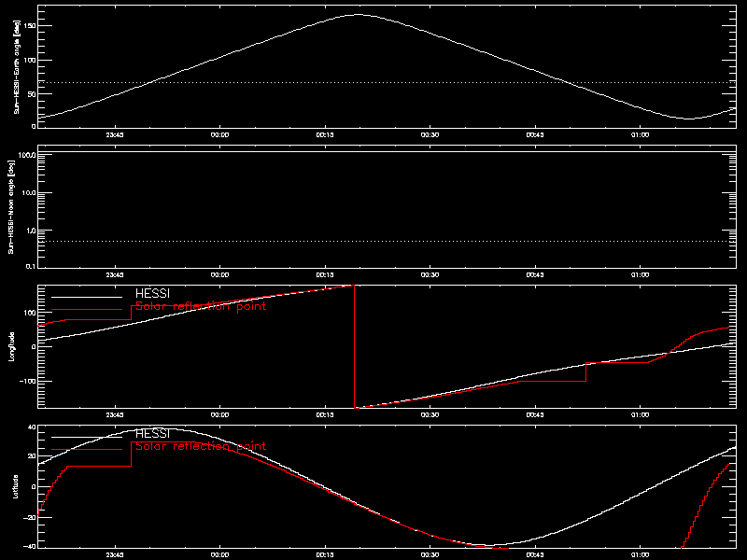Select 'HESSI' legend text in Longitude plot
Viewport: 747px width, 560px height.
(152, 293)
